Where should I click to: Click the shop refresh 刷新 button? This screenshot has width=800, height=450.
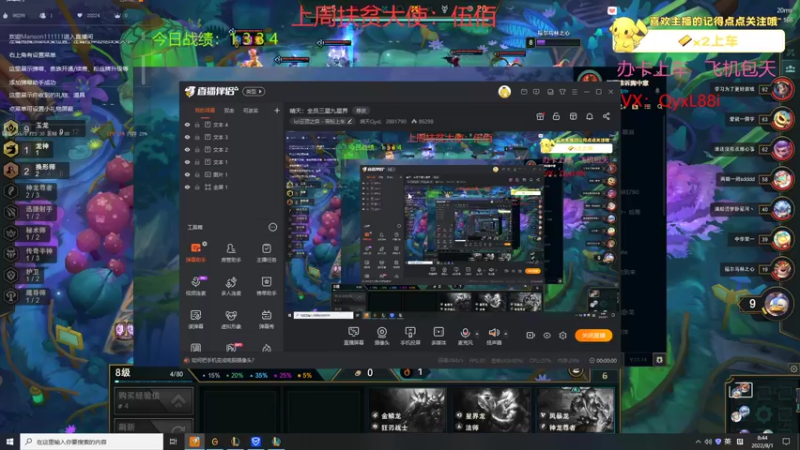(x=153, y=426)
